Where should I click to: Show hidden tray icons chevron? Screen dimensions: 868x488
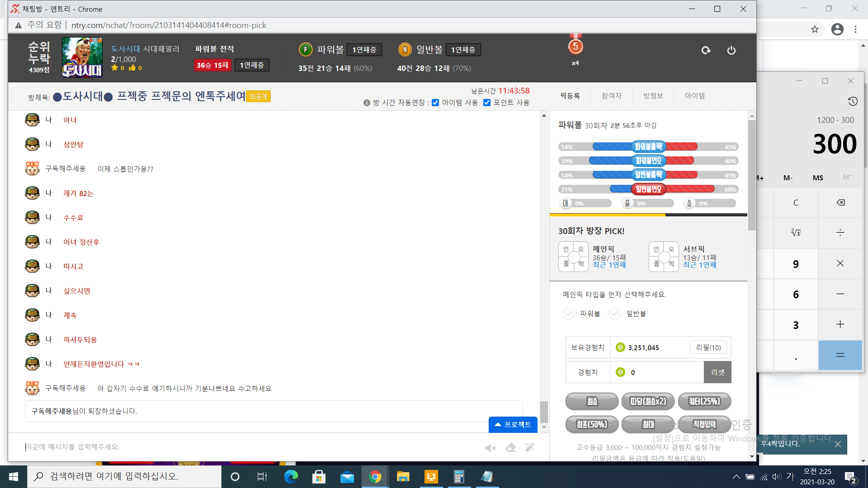[736, 477]
